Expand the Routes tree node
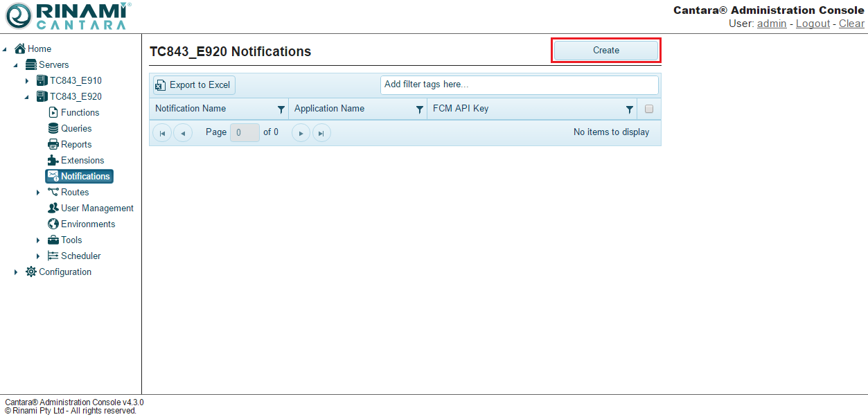This screenshot has width=868, height=417. coord(38,193)
